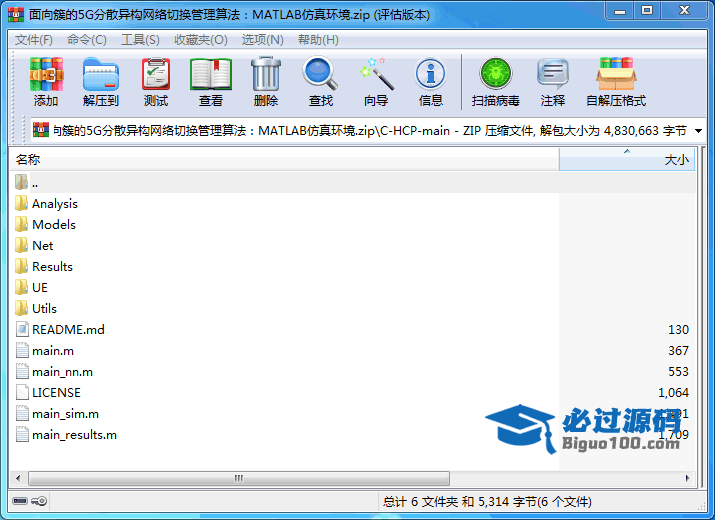This screenshot has height=520, width=715.
Task: Select the LICENSE file icon
Action: (22, 392)
